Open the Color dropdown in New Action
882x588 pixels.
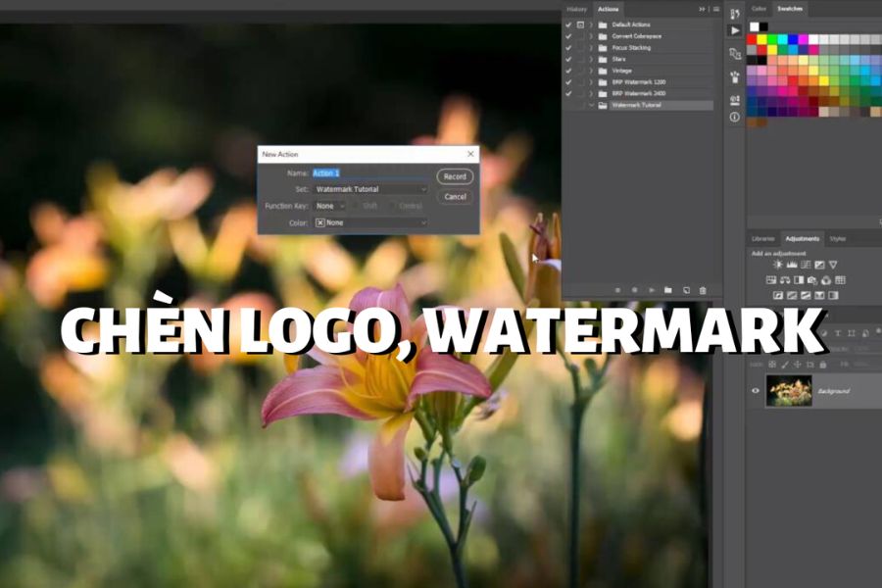click(x=370, y=222)
